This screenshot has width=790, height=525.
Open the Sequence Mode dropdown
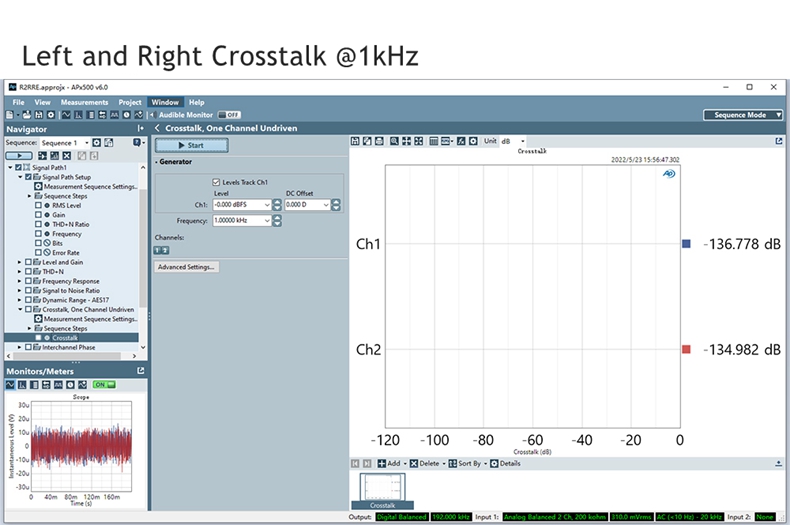pos(742,115)
